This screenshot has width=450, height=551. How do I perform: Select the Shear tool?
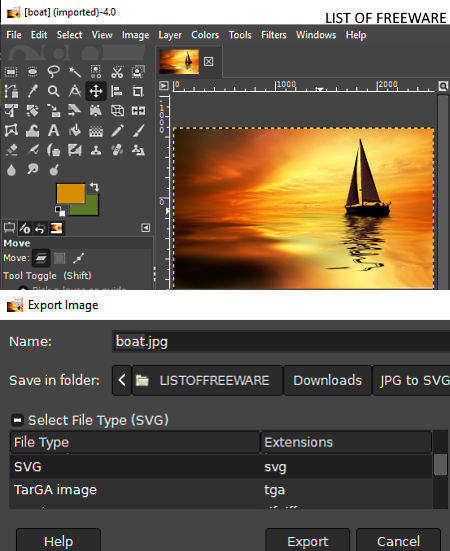tap(74, 111)
